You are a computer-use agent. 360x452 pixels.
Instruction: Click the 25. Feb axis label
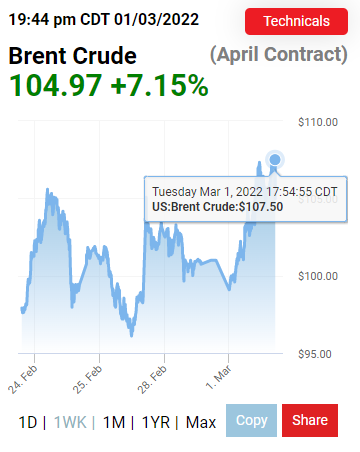87,379
